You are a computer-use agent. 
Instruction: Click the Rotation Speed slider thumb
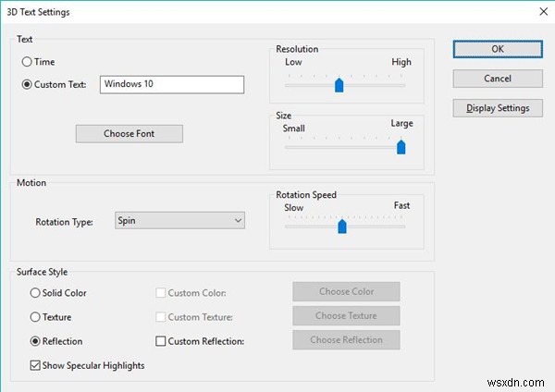click(342, 227)
